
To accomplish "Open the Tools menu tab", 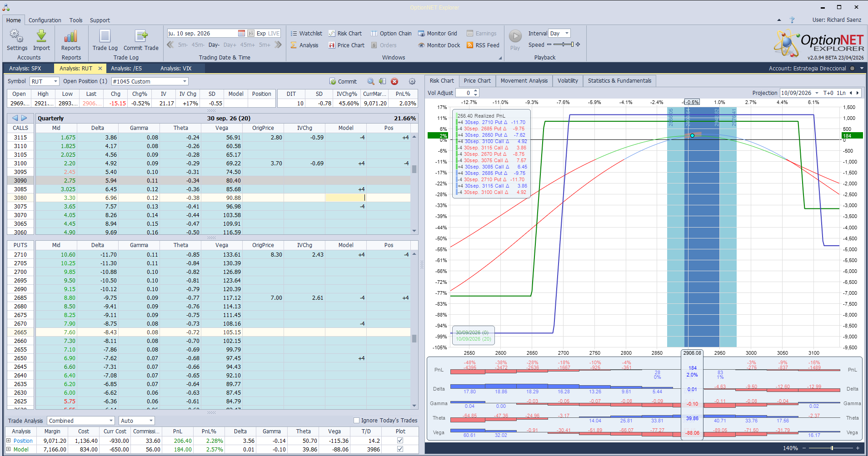I will 76,20.
